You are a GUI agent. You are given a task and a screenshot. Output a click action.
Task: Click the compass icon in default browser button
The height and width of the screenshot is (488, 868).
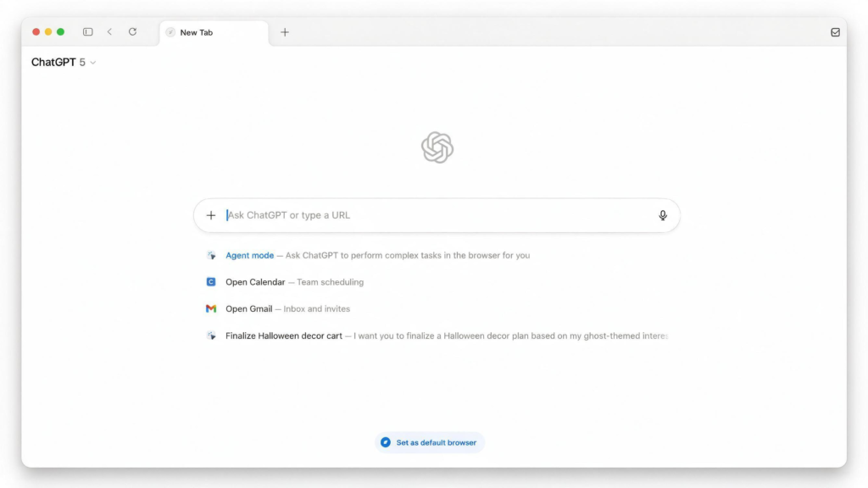coord(386,442)
